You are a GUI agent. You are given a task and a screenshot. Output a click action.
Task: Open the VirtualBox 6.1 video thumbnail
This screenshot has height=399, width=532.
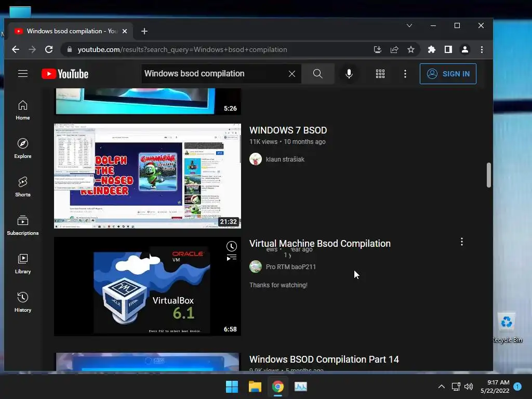click(x=148, y=287)
